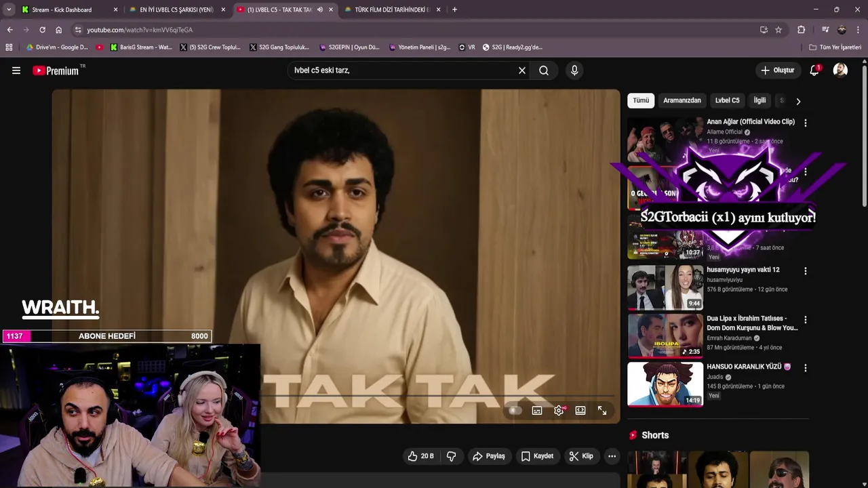Open the player settings gear
The width and height of the screenshot is (868, 488).
coord(559,411)
